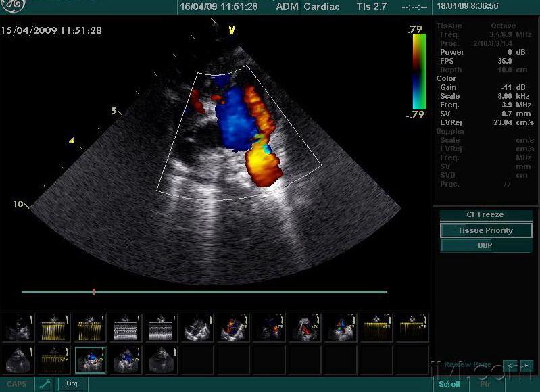This screenshot has width=540, height=392.
Task: Open the first thumbnail in bottom row
Action: click(x=19, y=360)
